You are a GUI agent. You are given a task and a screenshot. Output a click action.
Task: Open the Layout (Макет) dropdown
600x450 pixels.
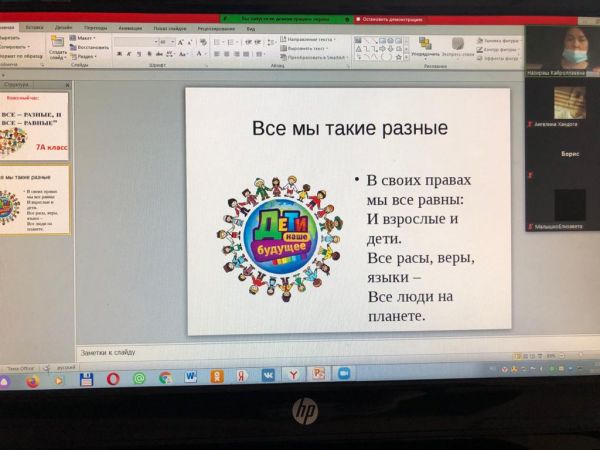[88, 38]
